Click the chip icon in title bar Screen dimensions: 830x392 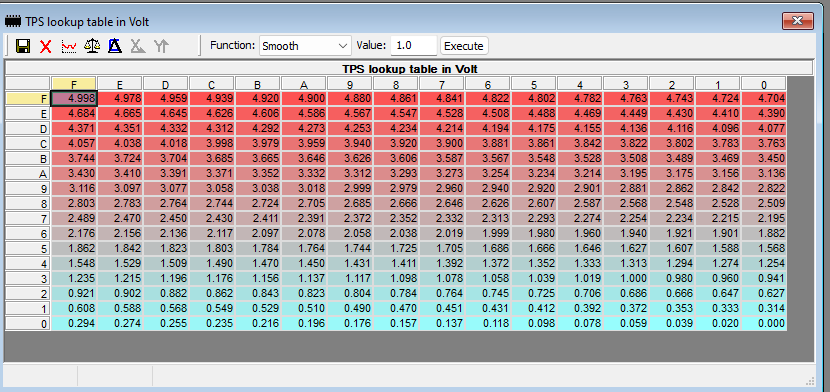tap(13, 22)
